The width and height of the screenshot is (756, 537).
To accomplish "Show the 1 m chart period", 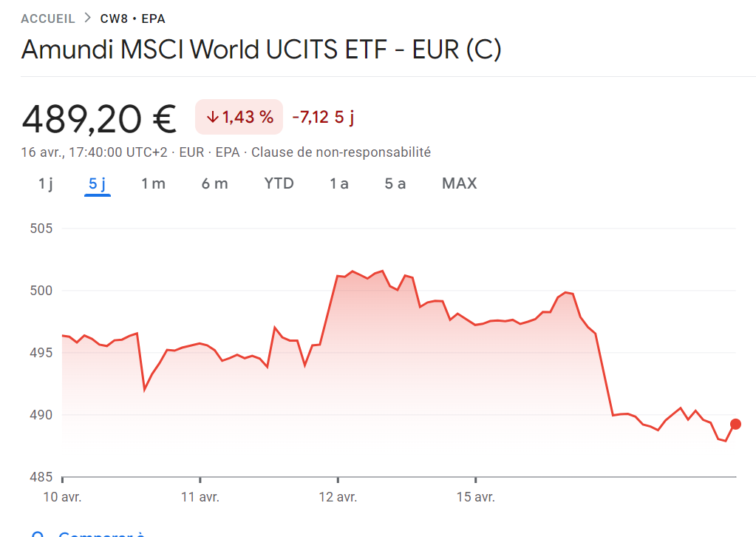I will (x=153, y=183).
